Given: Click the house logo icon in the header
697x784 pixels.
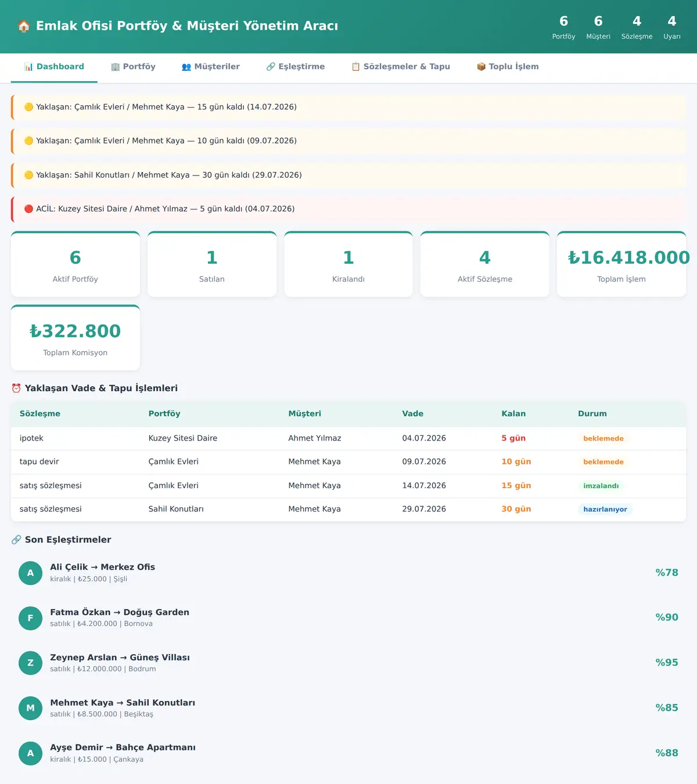Looking at the screenshot, I should tap(24, 26).
